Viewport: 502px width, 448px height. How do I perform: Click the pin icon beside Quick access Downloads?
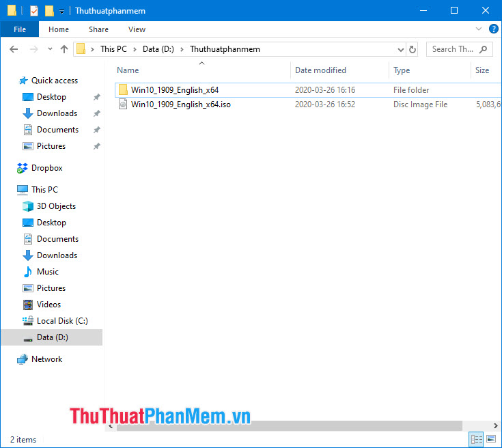[x=97, y=113]
